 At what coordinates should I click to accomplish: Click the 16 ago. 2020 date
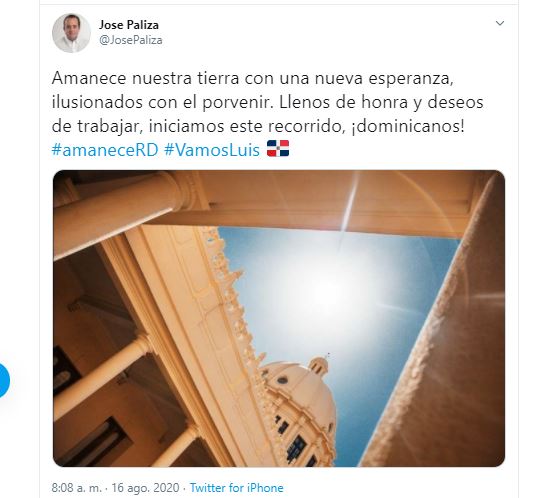(x=145, y=488)
